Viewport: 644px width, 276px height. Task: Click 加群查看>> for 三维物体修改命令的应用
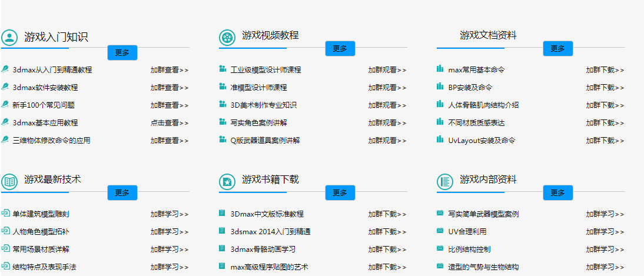pos(170,141)
